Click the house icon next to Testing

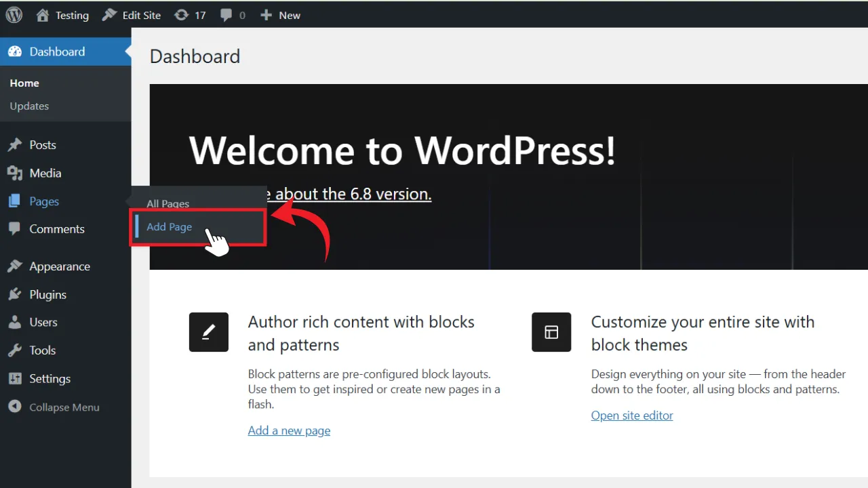[42, 15]
